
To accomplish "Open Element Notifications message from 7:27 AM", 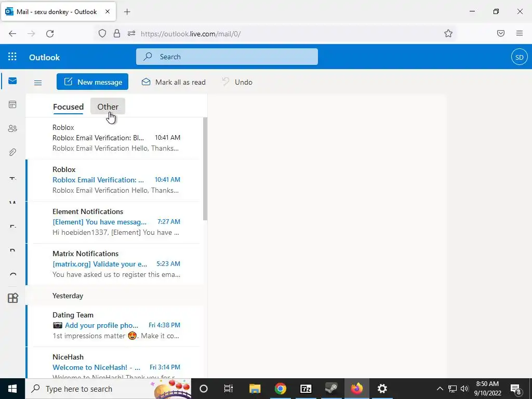I will coord(116,222).
